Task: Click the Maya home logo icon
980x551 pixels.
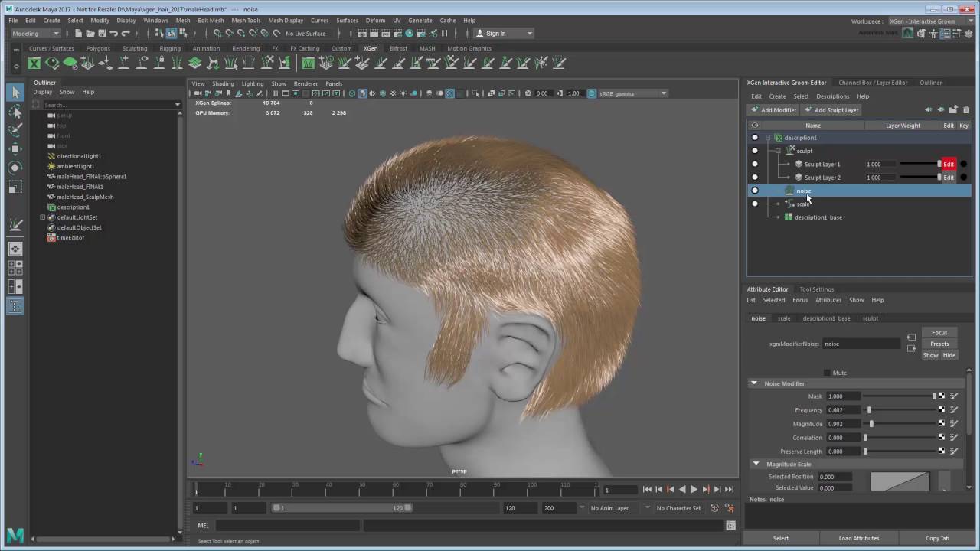Action: 15,536
